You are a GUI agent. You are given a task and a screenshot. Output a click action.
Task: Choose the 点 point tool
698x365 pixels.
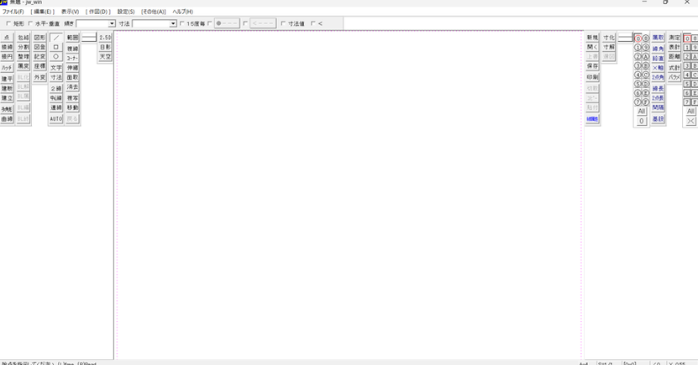pos(7,38)
